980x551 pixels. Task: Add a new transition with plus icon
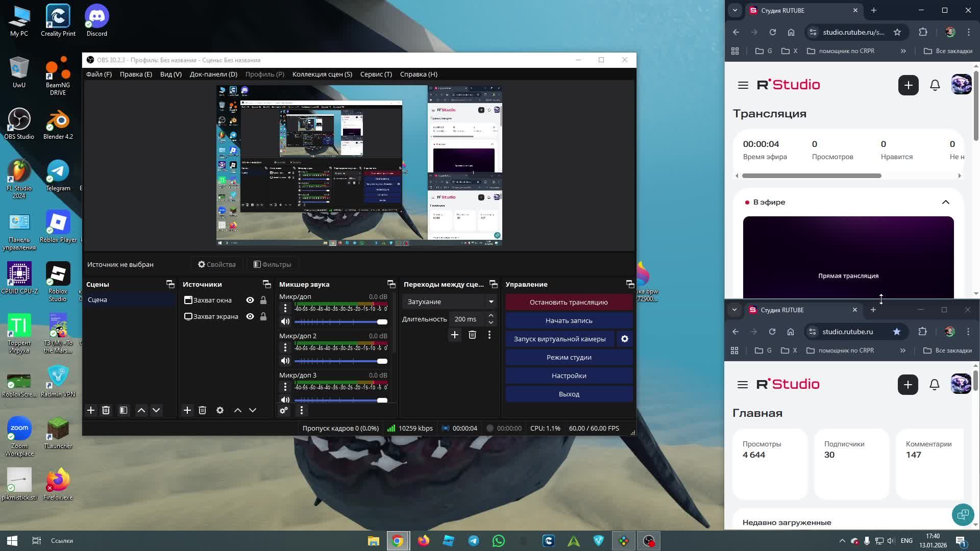455,335
